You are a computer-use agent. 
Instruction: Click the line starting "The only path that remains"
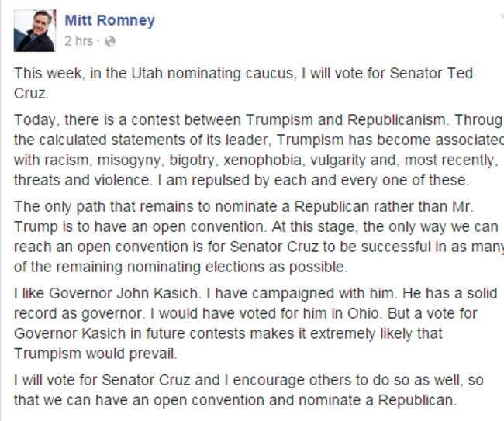coord(248,208)
